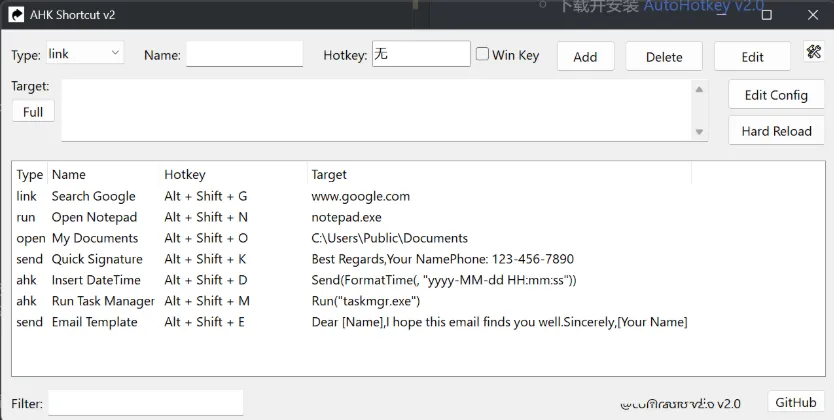Sort by the Hotkey column header
This screenshot has height=420, width=834.
pyautogui.click(x=185, y=174)
